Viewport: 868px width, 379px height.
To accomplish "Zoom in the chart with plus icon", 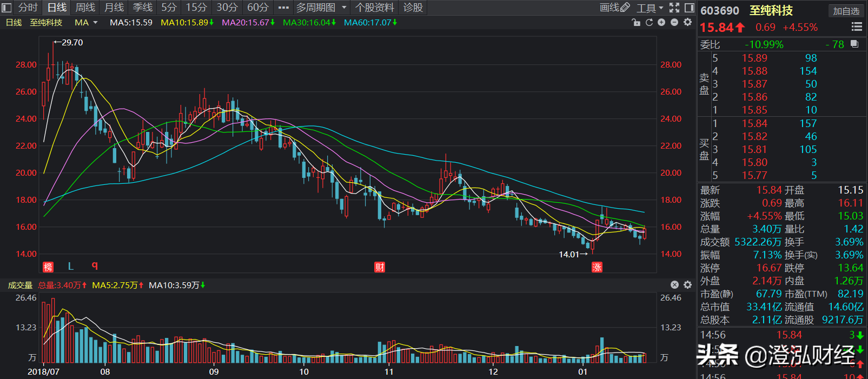I will [661, 22].
